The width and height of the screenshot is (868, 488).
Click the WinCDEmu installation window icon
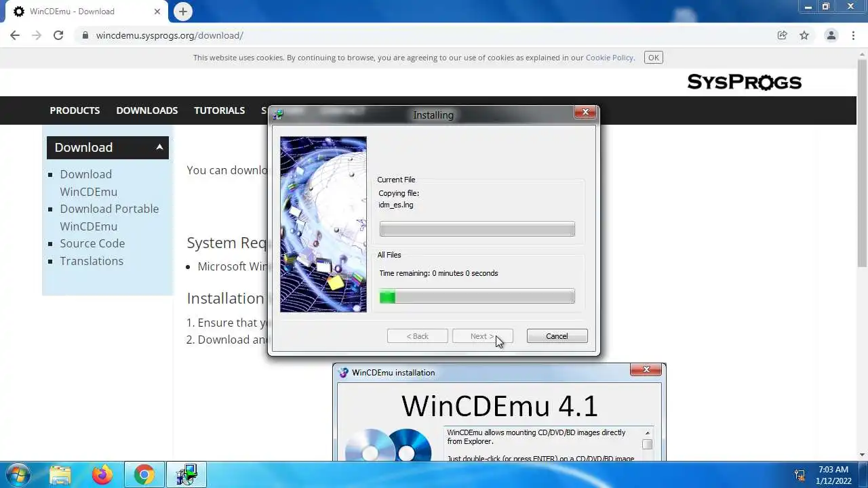click(x=343, y=372)
